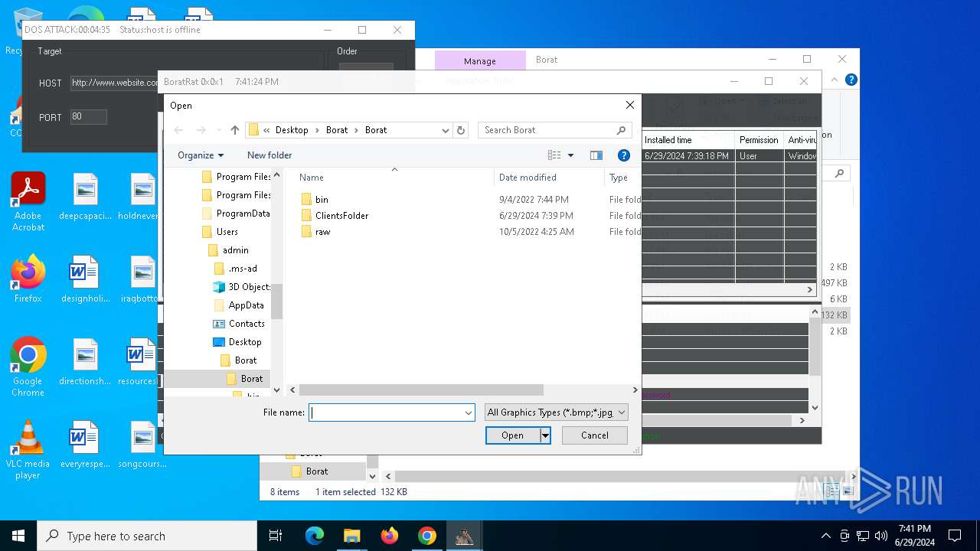The width and height of the screenshot is (980, 551).
Task: Open the Windows Start menu
Action: (x=18, y=536)
